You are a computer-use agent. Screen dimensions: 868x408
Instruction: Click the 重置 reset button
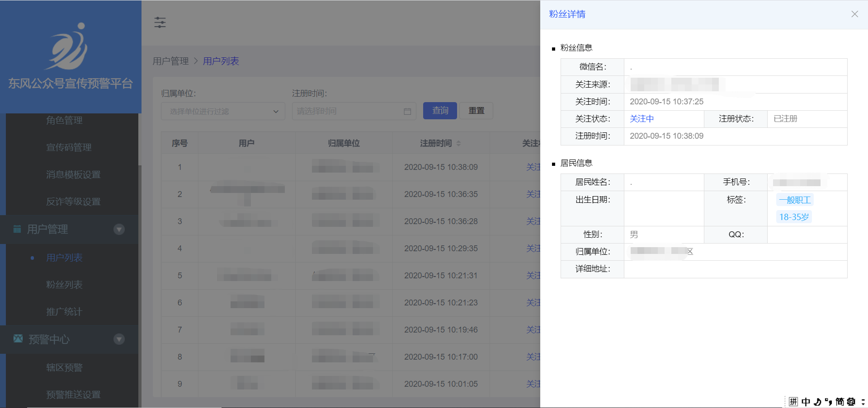(x=476, y=111)
